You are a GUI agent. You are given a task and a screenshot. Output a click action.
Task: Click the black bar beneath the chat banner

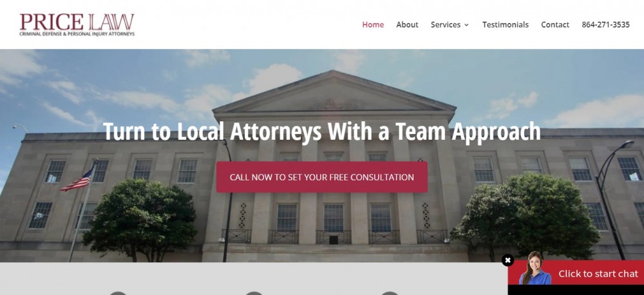pos(576,290)
